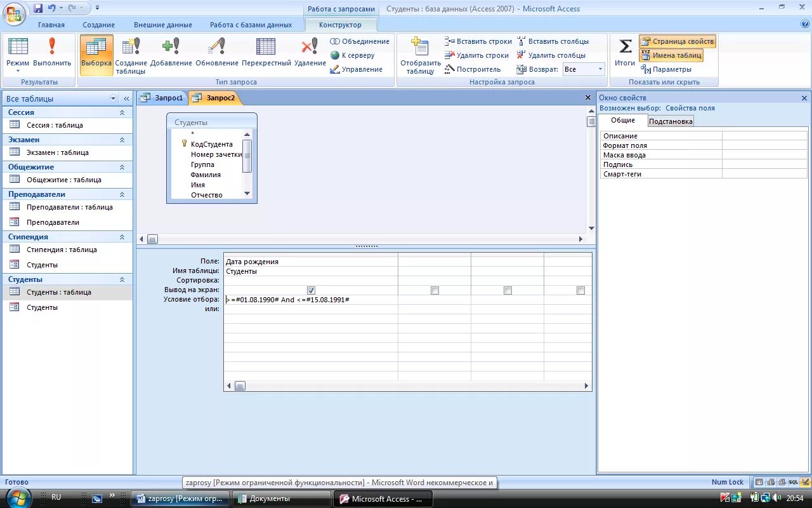Open Все таблицы navigation dropdown
The width and height of the screenshot is (812, 508).
(114, 98)
